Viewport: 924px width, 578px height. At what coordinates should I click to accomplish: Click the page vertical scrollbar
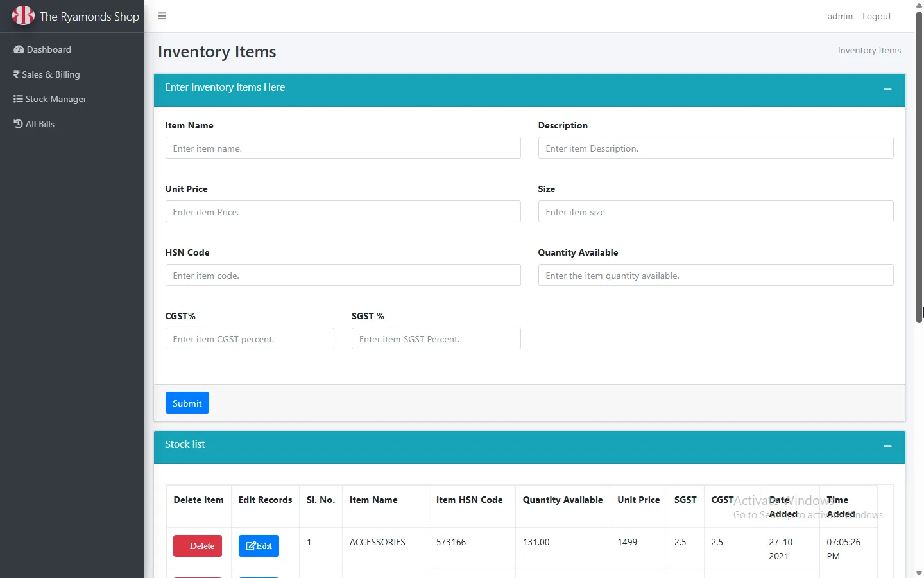point(919,167)
